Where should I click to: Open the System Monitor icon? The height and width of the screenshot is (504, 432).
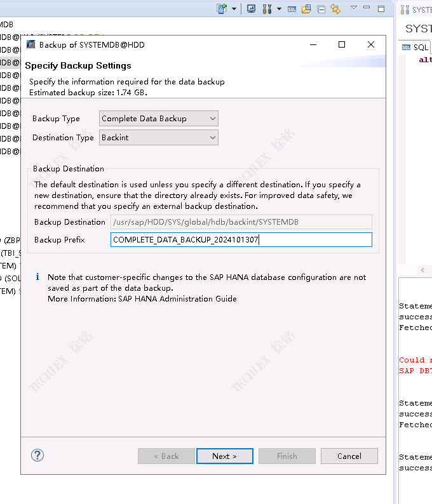coord(251,9)
